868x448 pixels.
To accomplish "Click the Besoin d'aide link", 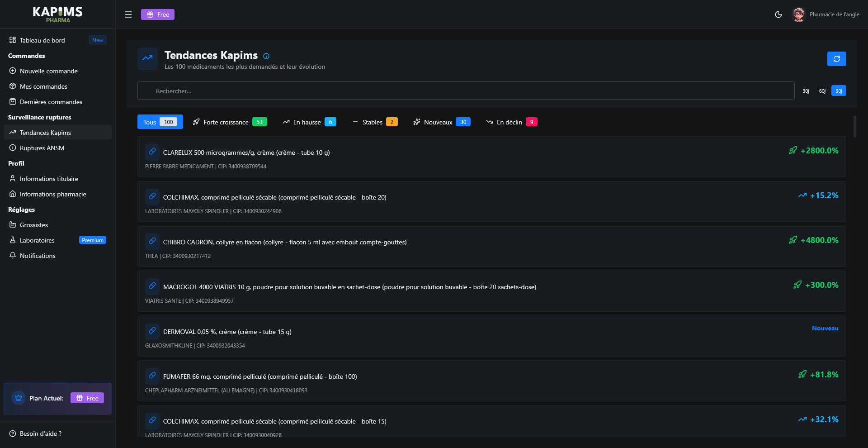I will coord(40,433).
